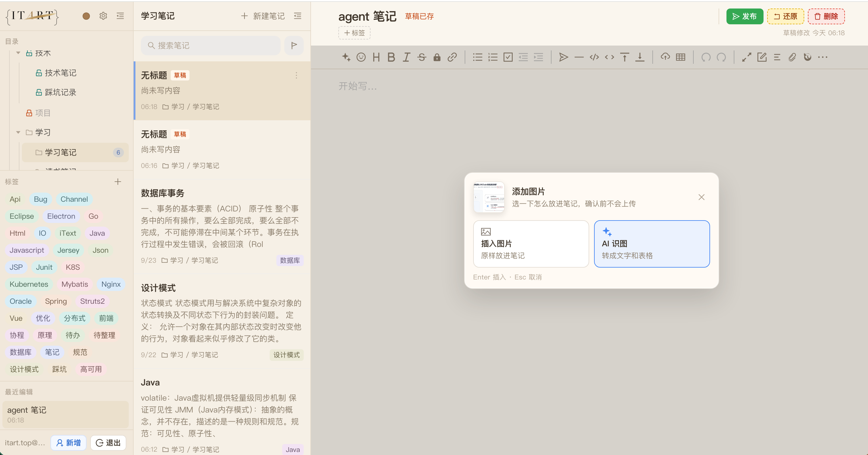Add a tag via the +标签 chip
Viewport: 868px width, 455px height.
[354, 33]
